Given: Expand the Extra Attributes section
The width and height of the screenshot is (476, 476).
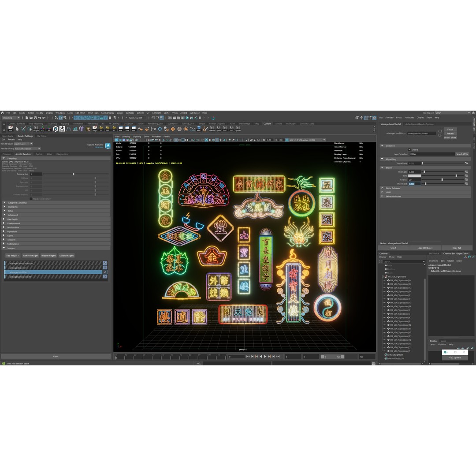Looking at the screenshot, I should (x=382, y=196).
